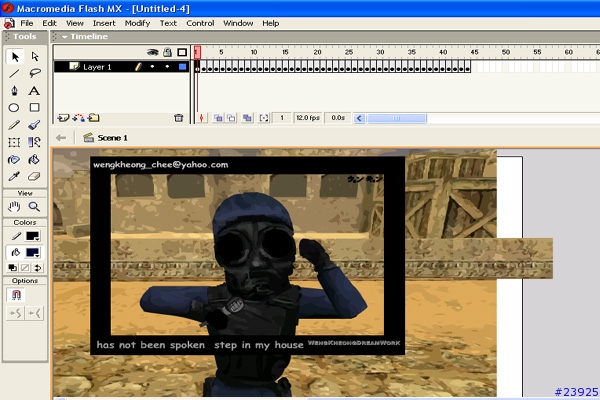Click the Insert Layer icon
This screenshot has width=600, height=400.
pos(63,118)
